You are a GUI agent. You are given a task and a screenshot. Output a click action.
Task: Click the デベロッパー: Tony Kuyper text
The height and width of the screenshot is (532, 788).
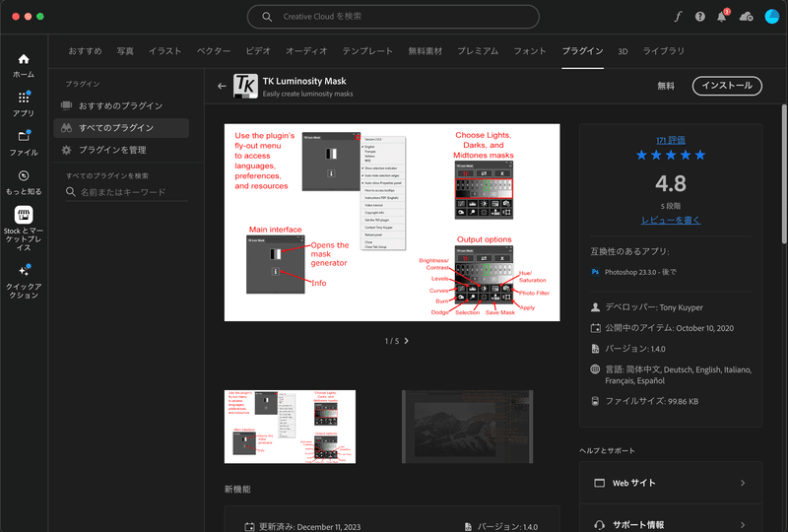pyautogui.click(x=654, y=307)
